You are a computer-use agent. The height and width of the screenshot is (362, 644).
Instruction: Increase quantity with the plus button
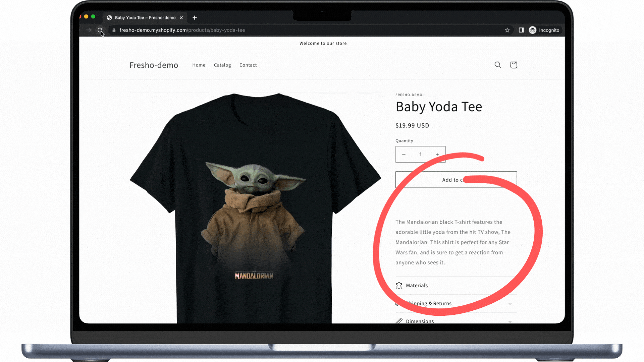[x=437, y=154]
